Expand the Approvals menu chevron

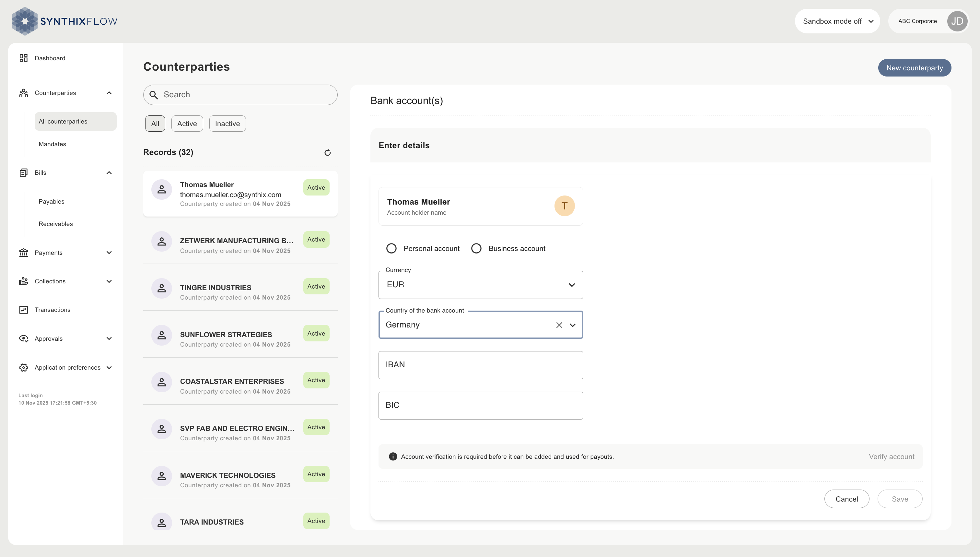(109, 338)
